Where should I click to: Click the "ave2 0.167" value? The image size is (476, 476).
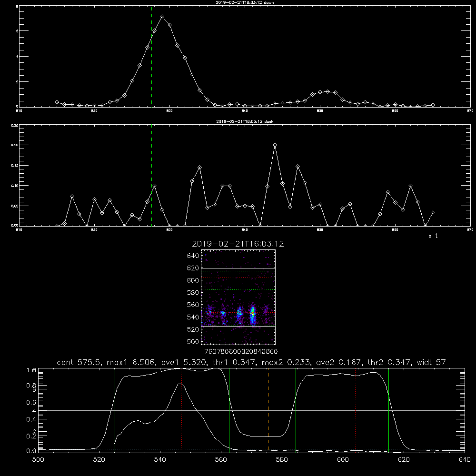[338, 362]
